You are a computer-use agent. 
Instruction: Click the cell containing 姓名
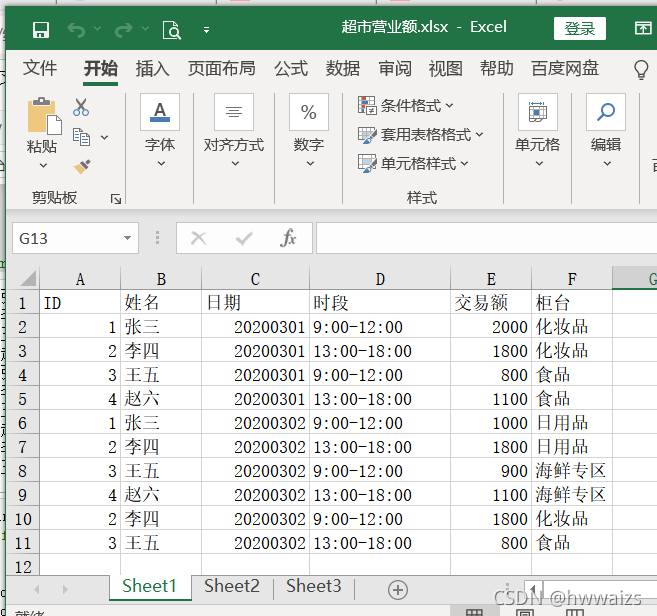point(161,302)
